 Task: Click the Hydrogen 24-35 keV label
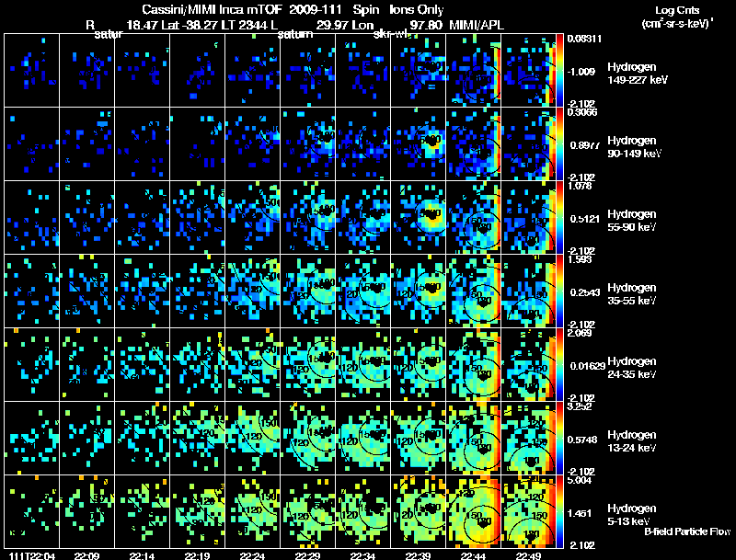(x=632, y=367)
